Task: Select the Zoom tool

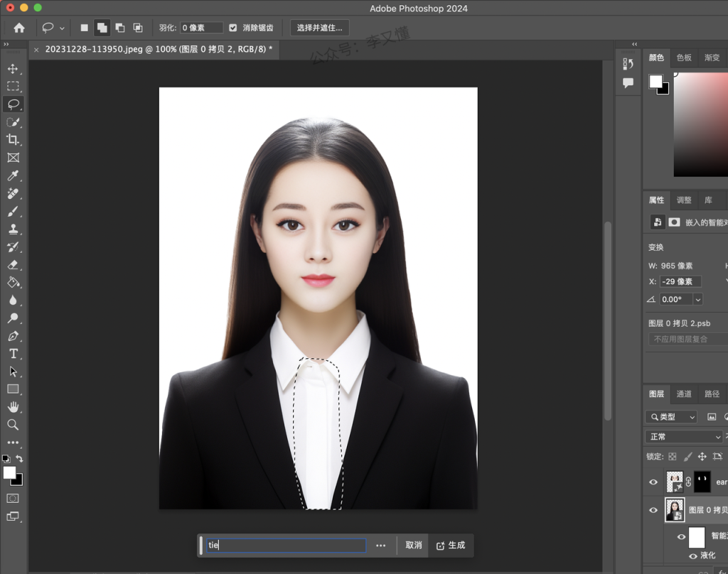Action: click(x=13, y=424)
